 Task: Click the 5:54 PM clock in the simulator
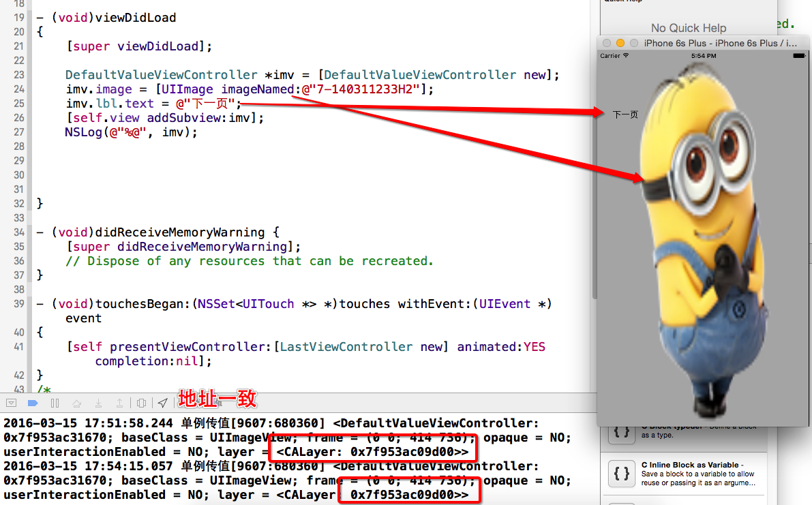click(703, 55)
